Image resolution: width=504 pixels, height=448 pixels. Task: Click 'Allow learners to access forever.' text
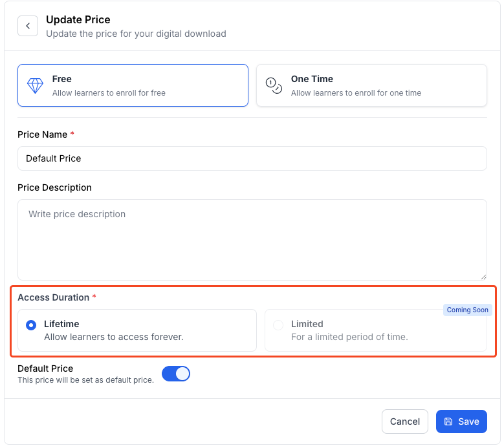click(x=114, y=337)
